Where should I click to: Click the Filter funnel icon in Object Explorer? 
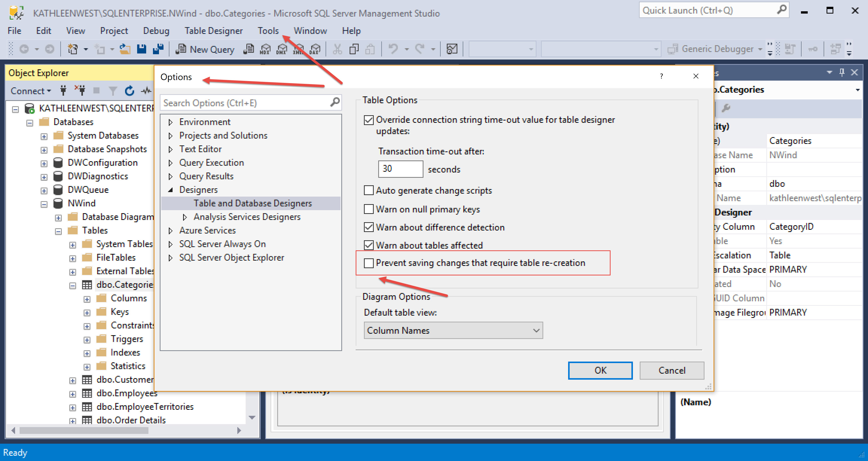(x=113, y=91)
